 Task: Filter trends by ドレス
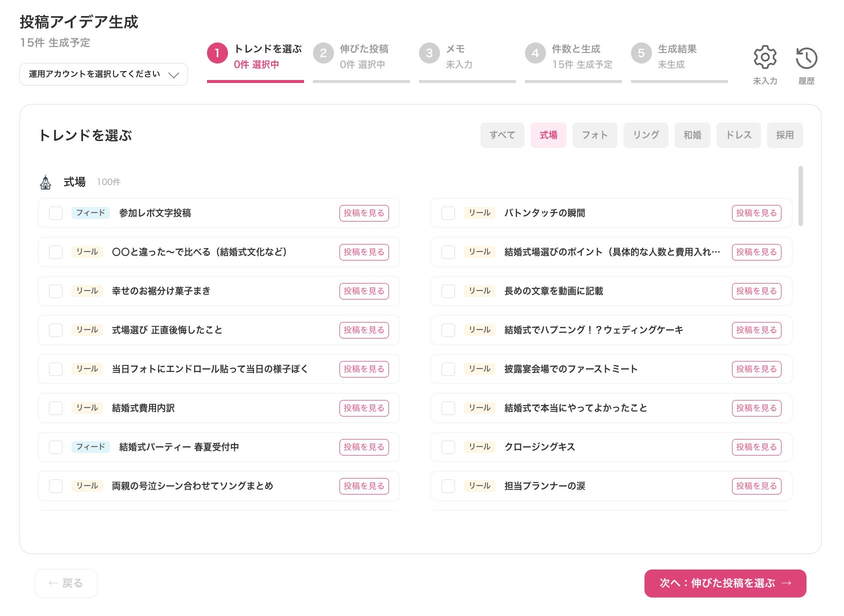(739, 135)
